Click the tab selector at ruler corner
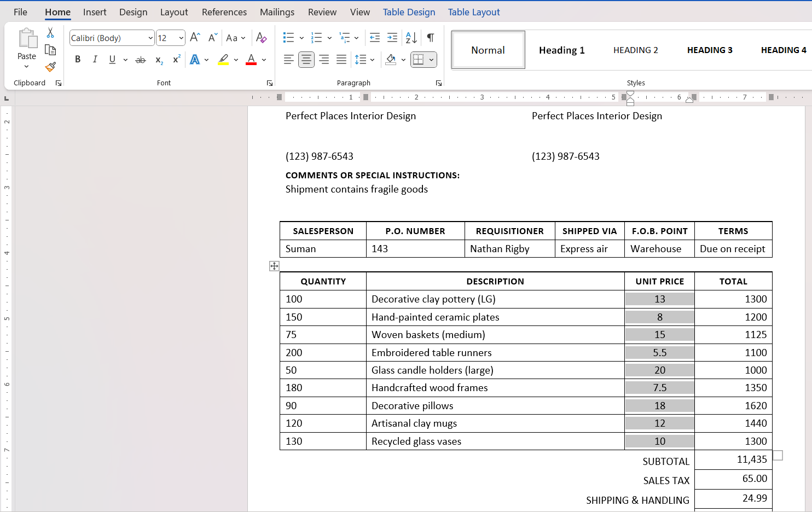The image size is (812, 512). pyautogui.click(x=7, y=98)
